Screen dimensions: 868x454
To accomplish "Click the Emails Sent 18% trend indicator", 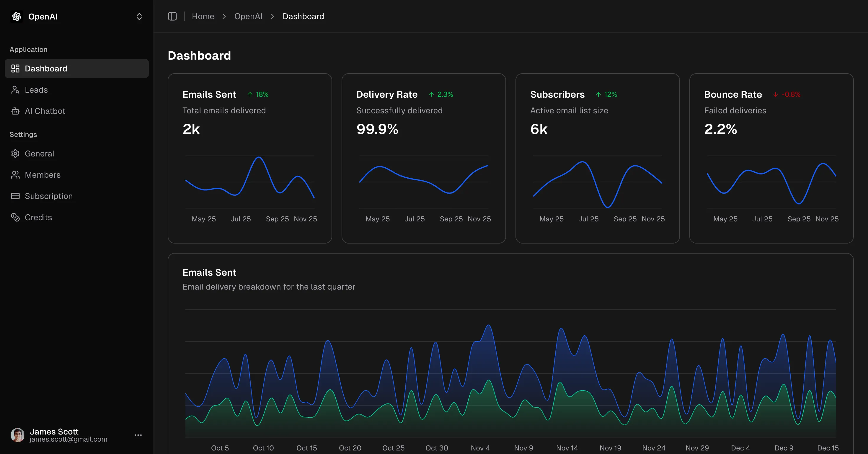I will point(258,94).
